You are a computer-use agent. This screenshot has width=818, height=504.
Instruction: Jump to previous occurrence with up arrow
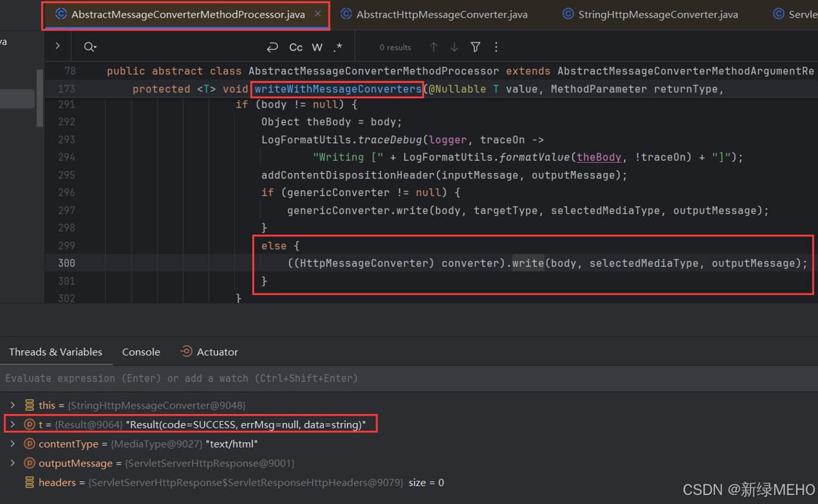pyautogui.click(x=433, y=47)
